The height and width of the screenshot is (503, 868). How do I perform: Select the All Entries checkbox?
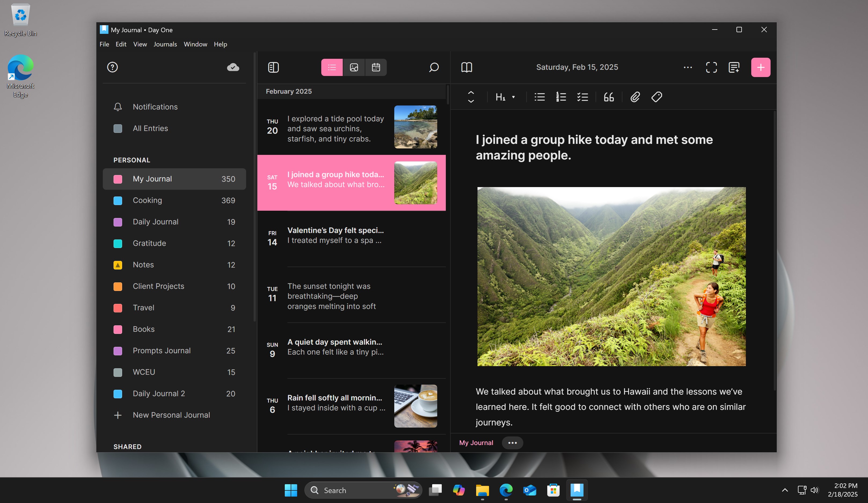tap(118, 128)
